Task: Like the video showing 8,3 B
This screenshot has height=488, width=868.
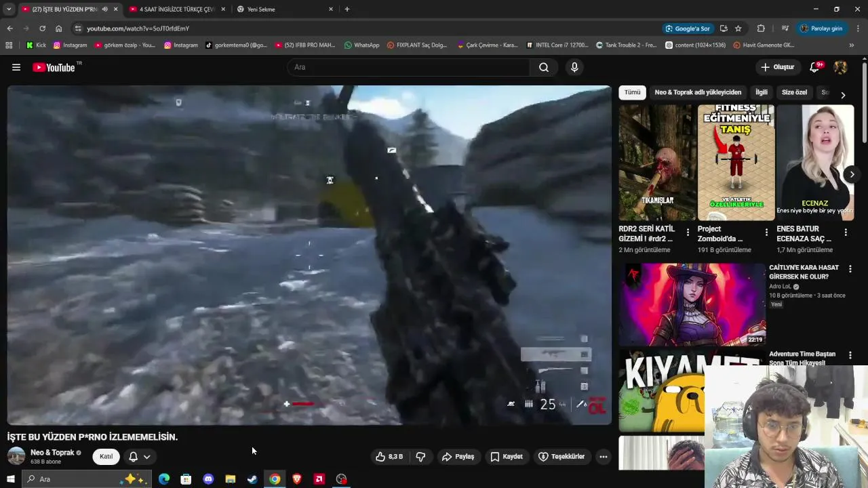Action: click(x=389, y=457)
